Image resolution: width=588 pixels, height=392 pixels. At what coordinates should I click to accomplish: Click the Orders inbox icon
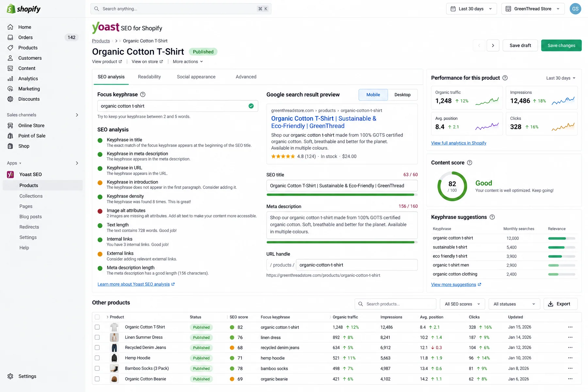[x=10, y=37]
